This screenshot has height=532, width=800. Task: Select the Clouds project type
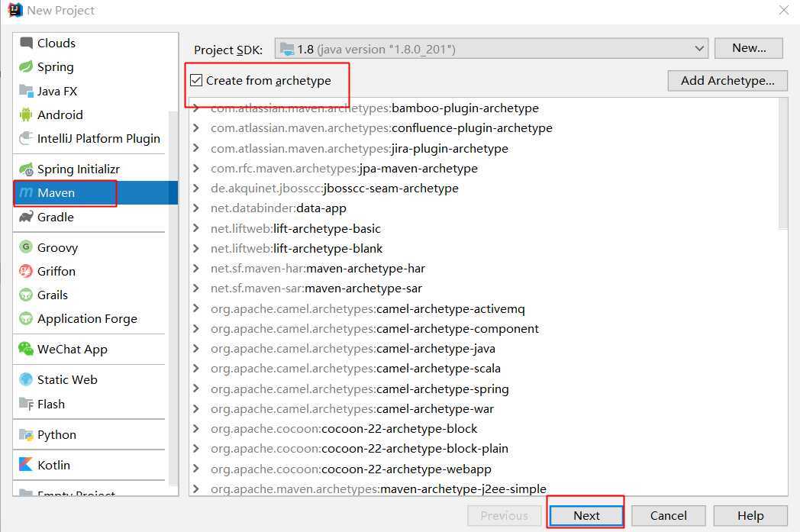click(x=56, y=43)
